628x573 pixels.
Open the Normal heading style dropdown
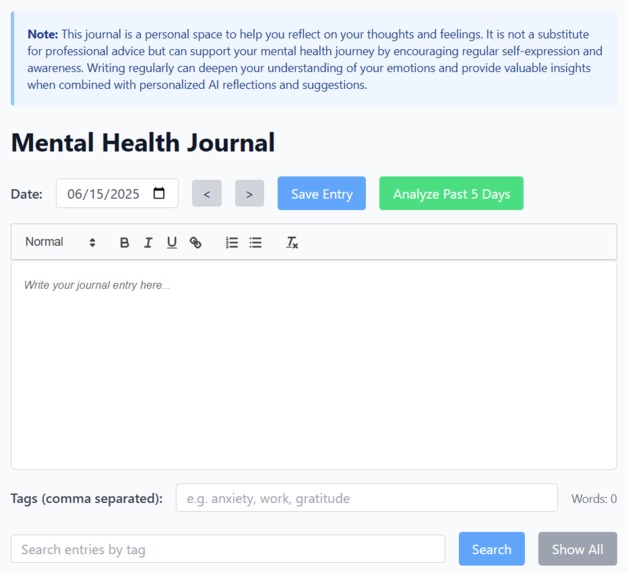[x=60, y=242]
